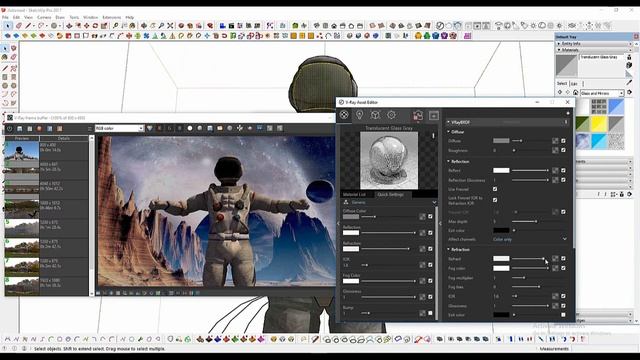The height and width of the screenshot is (360, 640).
Task: Switch to the Quick Settings tab
Action: (391, 194)
